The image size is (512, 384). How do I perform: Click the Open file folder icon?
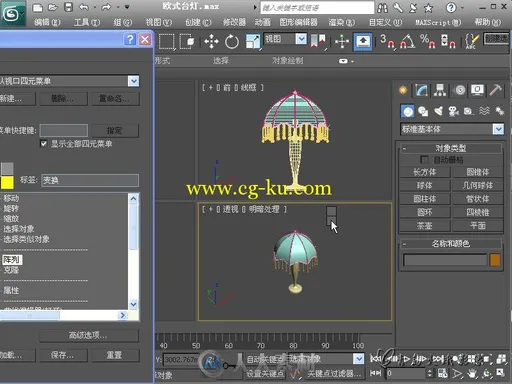tap(53, 7)
